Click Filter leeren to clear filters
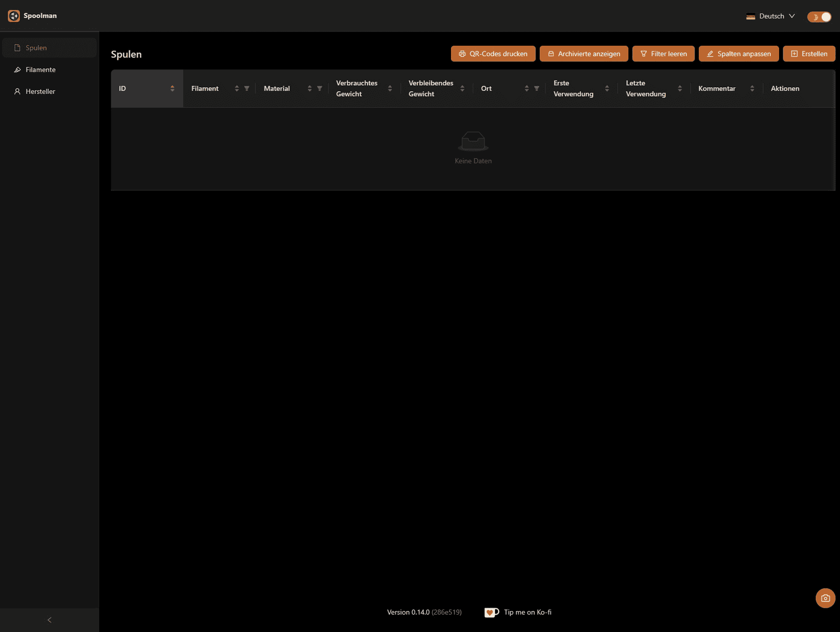The image size is (840, 632). pos(663,54)
